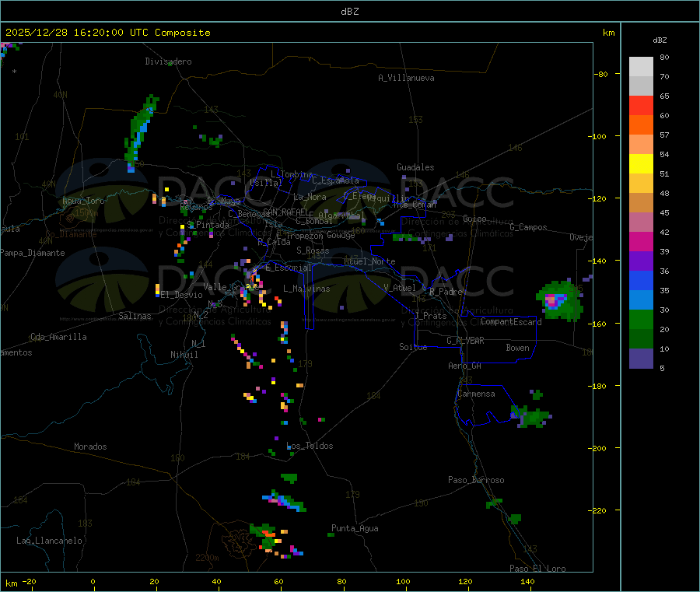Select the "Carmensa" label
Image resolution: width=700 pixels, height=592 pixels.
coord(476,394)
